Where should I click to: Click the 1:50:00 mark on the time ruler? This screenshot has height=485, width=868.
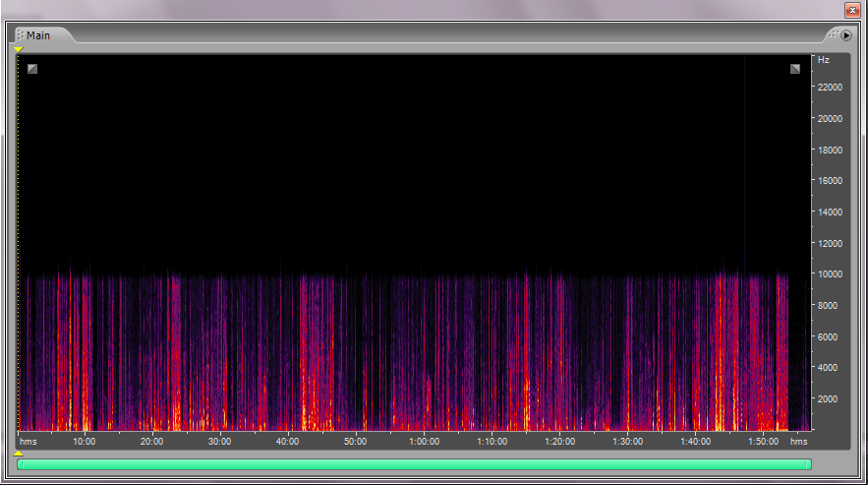click(762, 442)
